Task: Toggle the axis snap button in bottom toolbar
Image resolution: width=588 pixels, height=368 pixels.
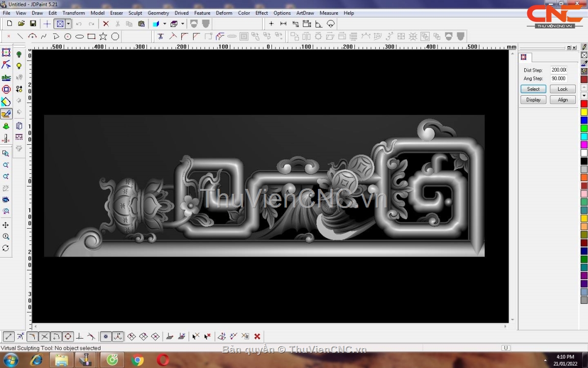Action: [118, 337]
